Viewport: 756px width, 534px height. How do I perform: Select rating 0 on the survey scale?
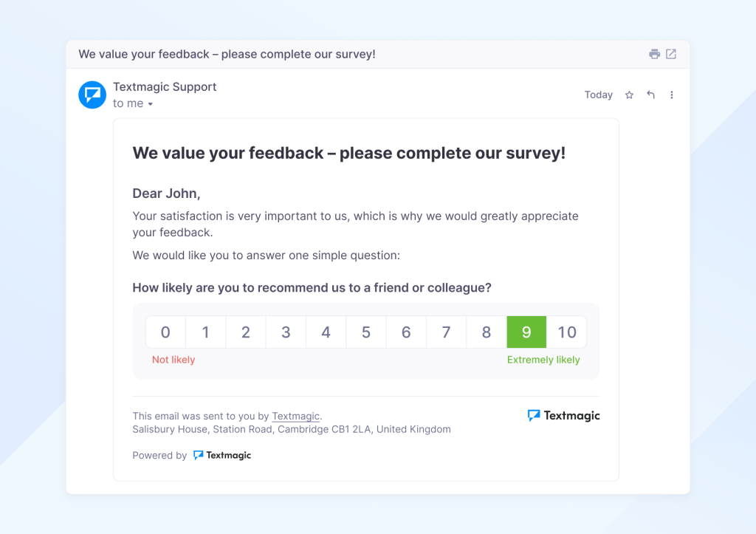(165, 332)
